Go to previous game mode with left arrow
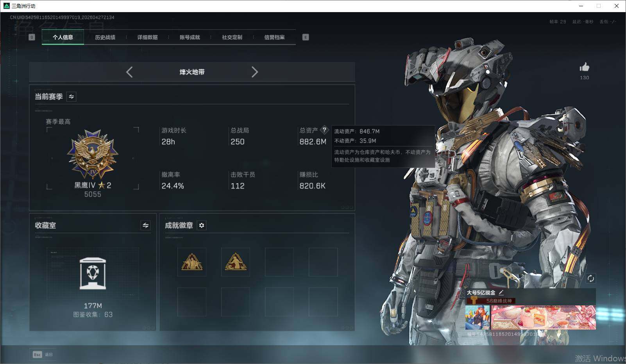Screen dimensions: 626x364 (129, 72)
